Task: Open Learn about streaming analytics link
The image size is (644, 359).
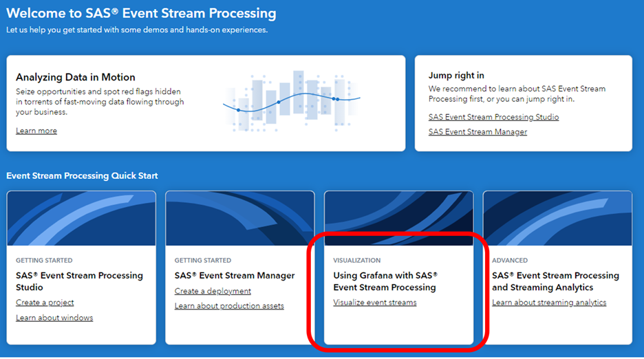Action: (549, 303)
